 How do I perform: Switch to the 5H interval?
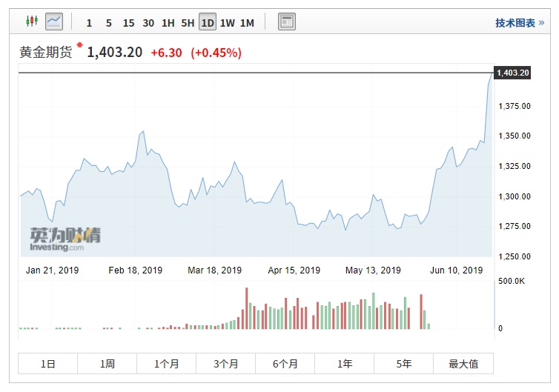coord(188,23)
